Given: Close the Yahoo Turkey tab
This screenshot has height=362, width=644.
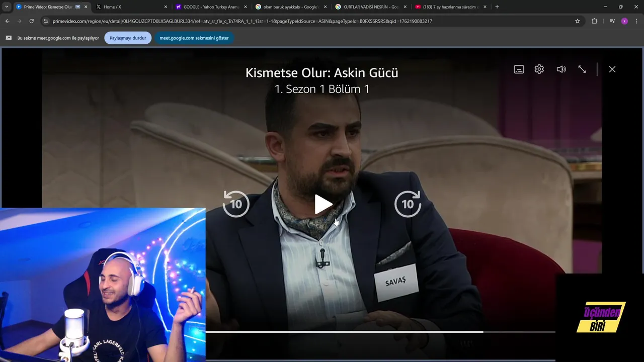Looking at the screenshot, I should pyautogui.click(x=246, y=7).
